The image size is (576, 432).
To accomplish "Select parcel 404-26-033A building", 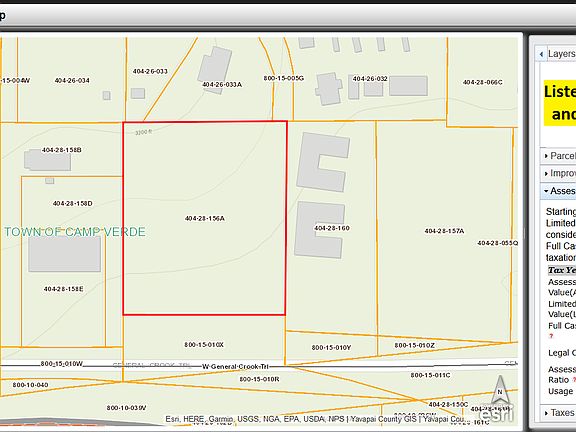I will tap(215, 69).
